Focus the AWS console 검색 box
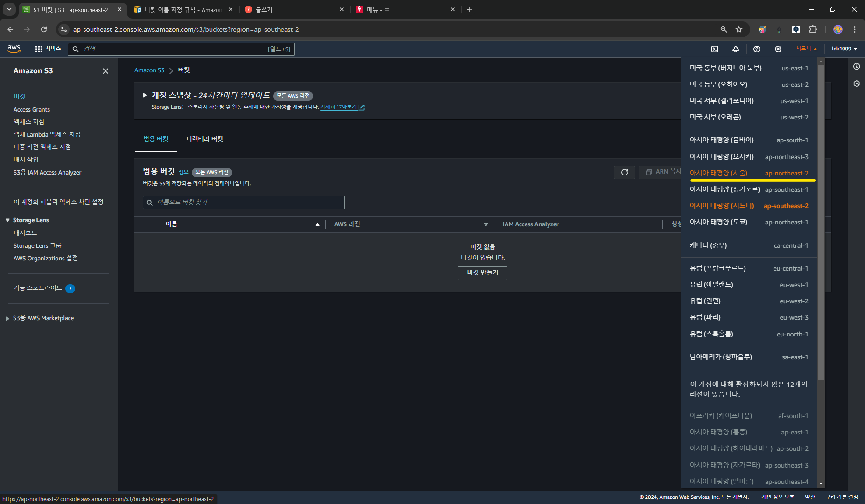The height and width of the screenshot is (504, 865). pos(181,49)
